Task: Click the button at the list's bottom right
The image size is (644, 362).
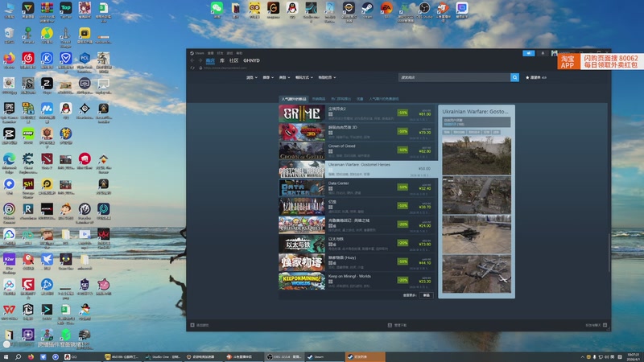Action: [x=427, y=295]
